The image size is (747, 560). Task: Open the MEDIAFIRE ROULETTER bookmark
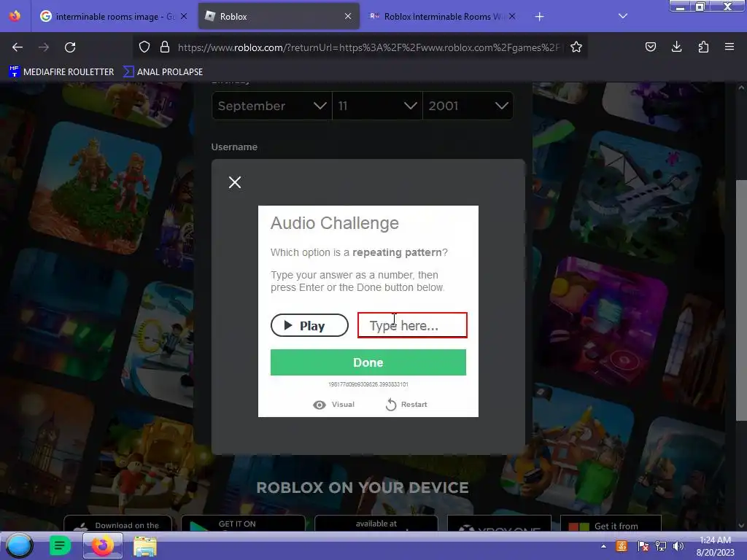coord(61,72)
